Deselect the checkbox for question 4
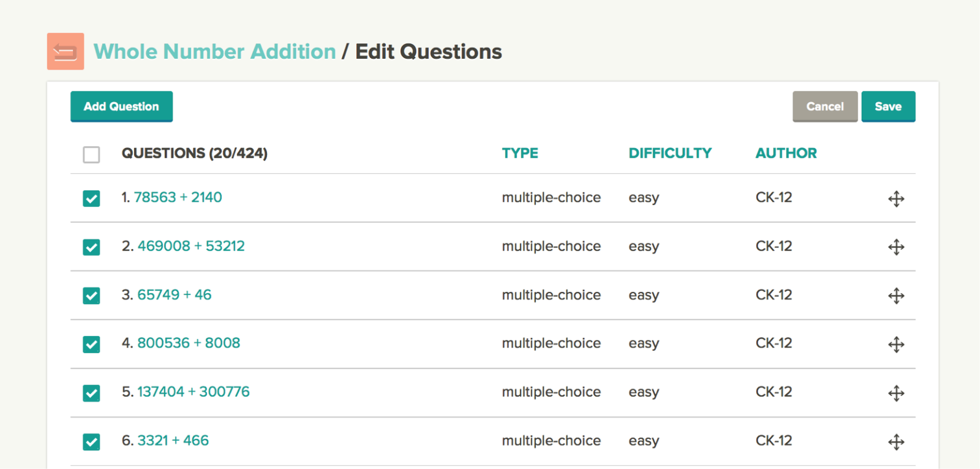Viewport: 980px width, 469px height. pos(91,344)
